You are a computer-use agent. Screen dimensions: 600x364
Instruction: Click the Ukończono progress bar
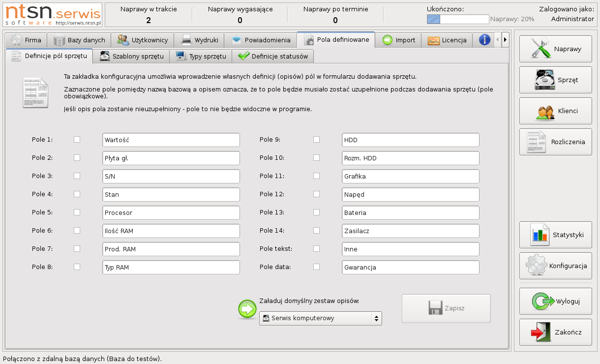click(x=457, y=19)
